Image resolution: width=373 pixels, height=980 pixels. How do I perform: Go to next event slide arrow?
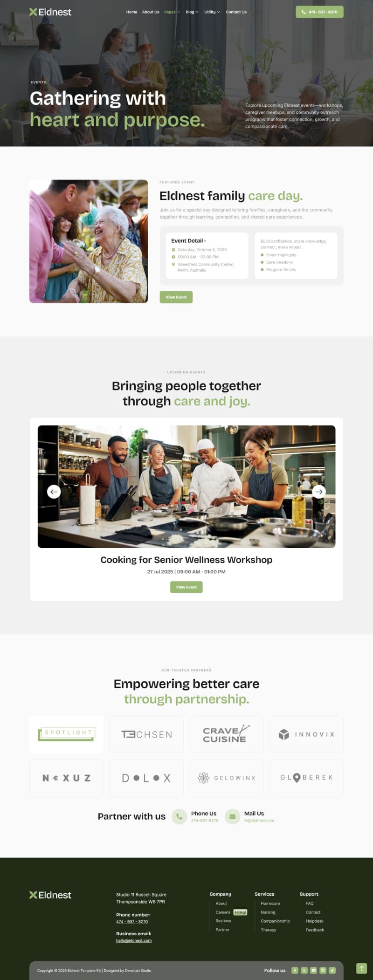(x=319, y=492)
